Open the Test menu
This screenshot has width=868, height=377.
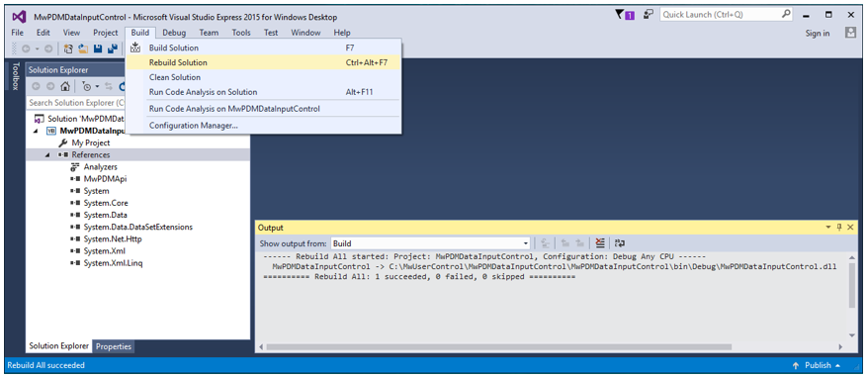pos(271,33)
